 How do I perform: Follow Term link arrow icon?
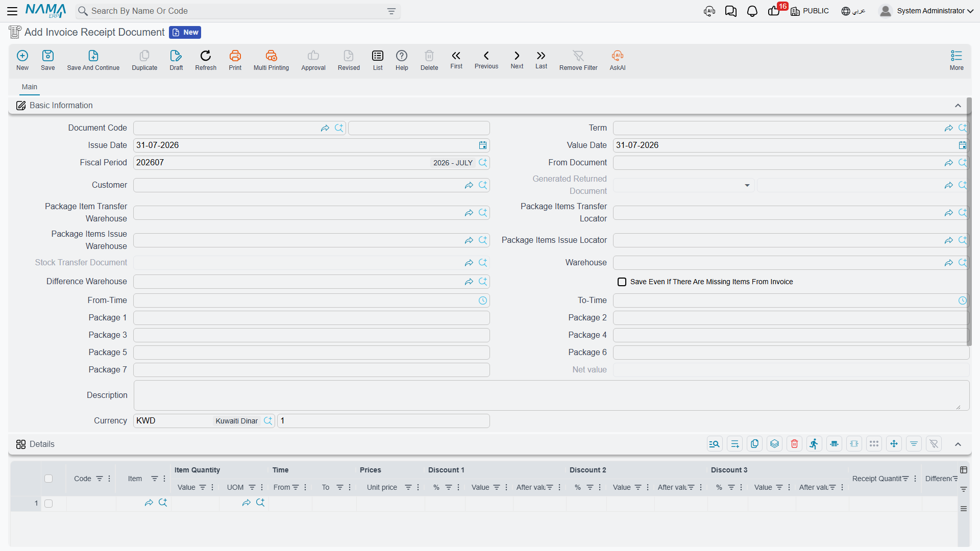949,128
